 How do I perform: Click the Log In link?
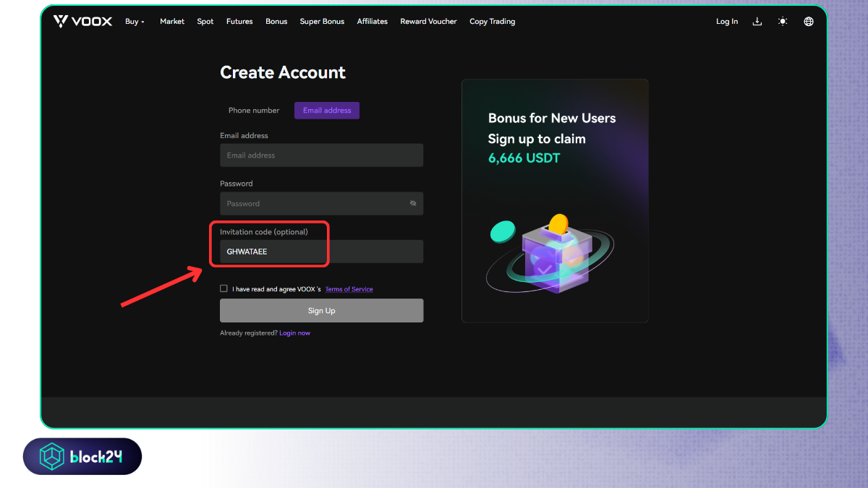pyautogui.click(x=727, y=21)
